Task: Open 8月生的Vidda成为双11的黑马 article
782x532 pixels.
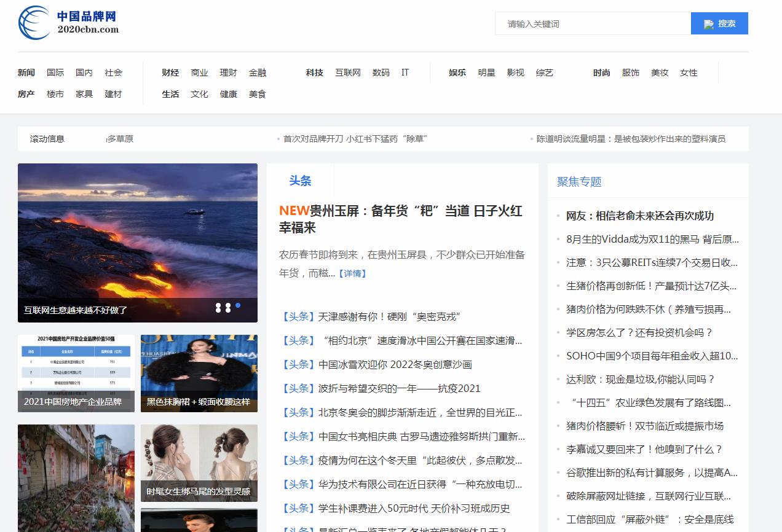Action: [652, 239]
